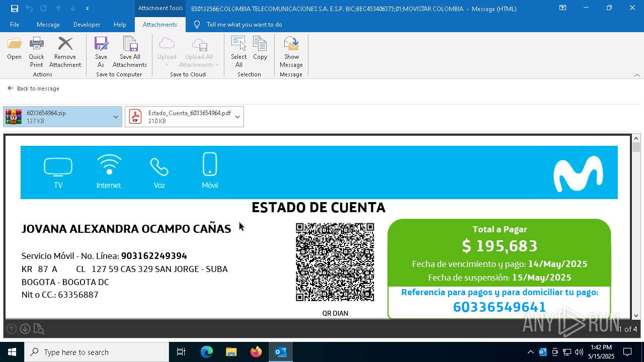Open File Explorer from taskbar
Screen dimensions: 644x362
[231, 352]
